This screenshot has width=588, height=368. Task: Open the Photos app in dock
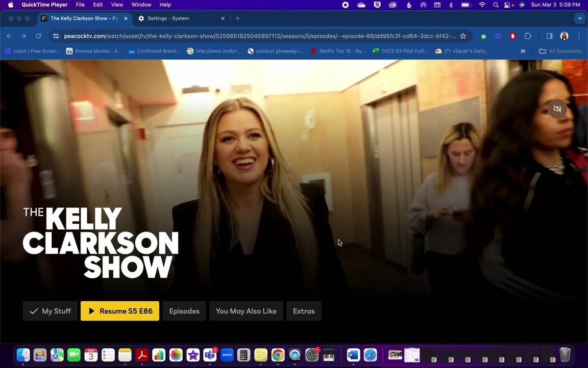tap(176, 355)
